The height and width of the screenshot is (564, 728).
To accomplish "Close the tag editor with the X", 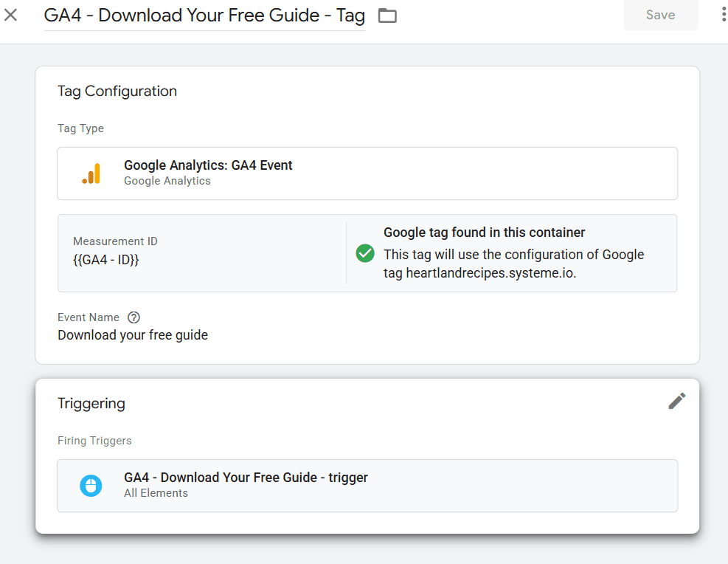I will tap(10, 15).
